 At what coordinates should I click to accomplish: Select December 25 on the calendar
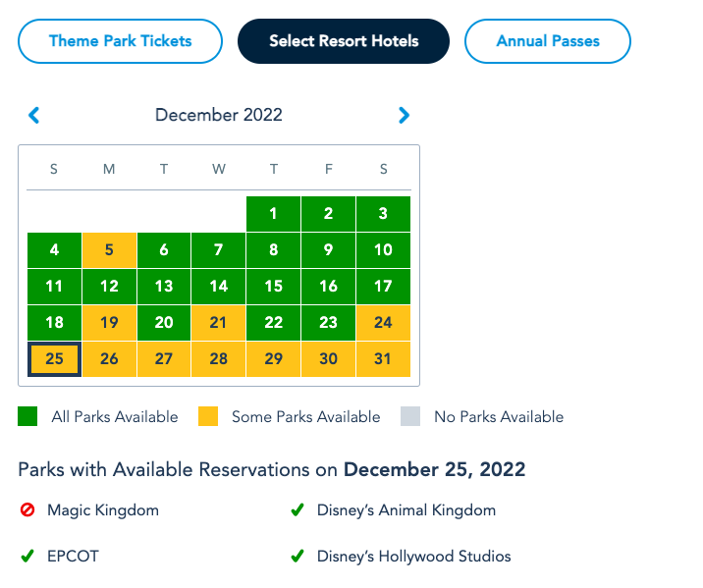click(54, 359)
